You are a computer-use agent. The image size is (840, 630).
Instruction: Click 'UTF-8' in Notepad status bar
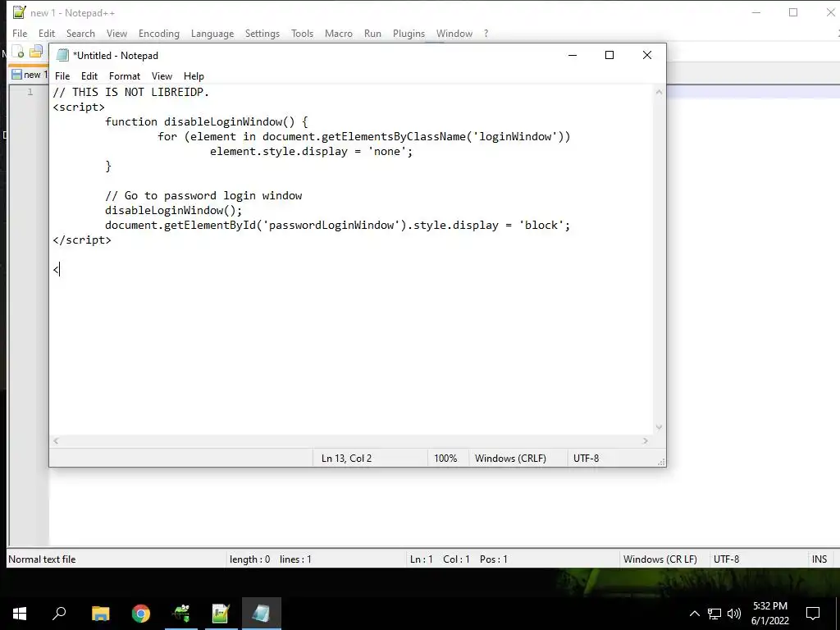tap(586, 459)
